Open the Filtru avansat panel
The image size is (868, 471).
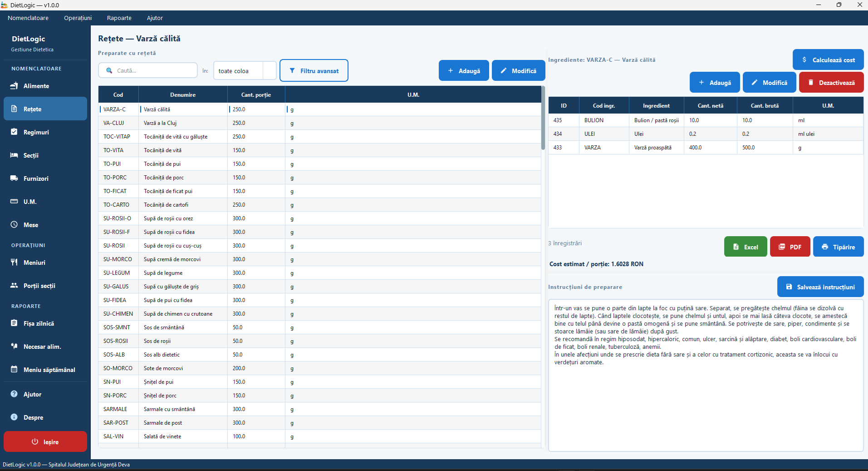(x=314, y=71)
